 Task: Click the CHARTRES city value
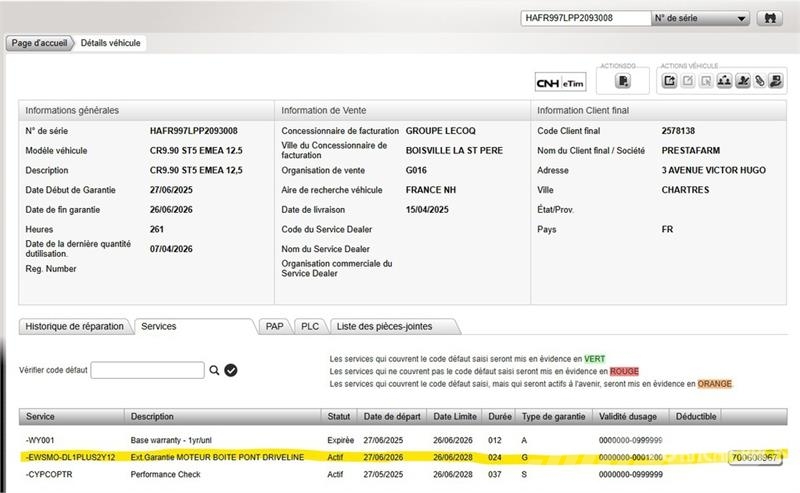685,190
